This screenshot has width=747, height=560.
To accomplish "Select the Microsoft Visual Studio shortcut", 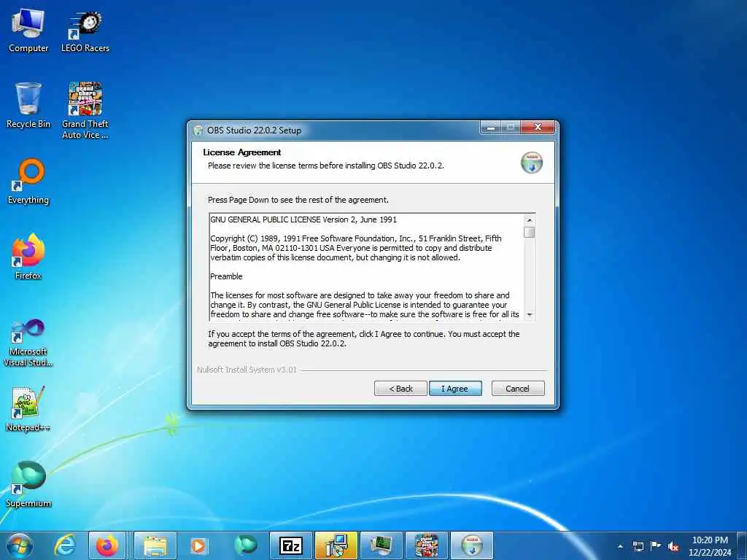I will (x=28, y=343).
